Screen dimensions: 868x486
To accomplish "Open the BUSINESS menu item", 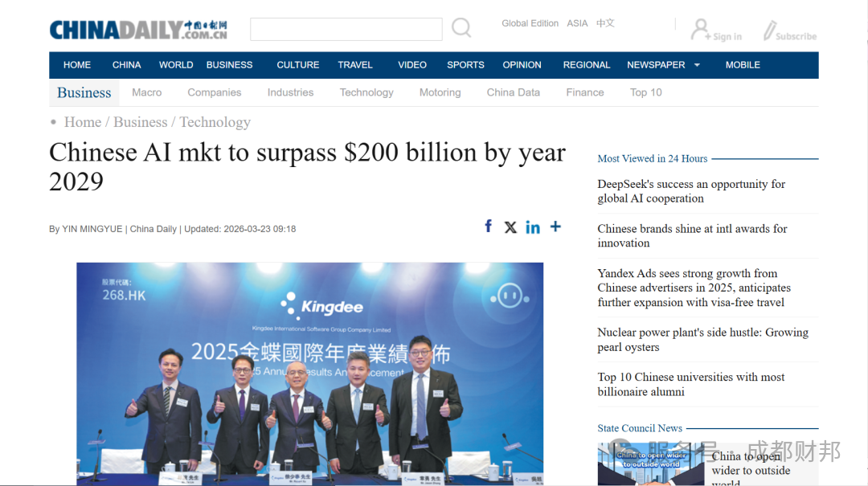I will click(229, 65).
